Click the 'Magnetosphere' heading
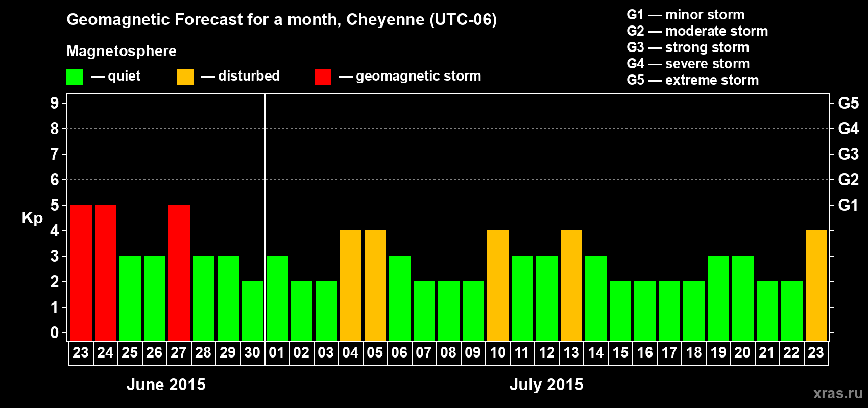 [x=122, y=51]
